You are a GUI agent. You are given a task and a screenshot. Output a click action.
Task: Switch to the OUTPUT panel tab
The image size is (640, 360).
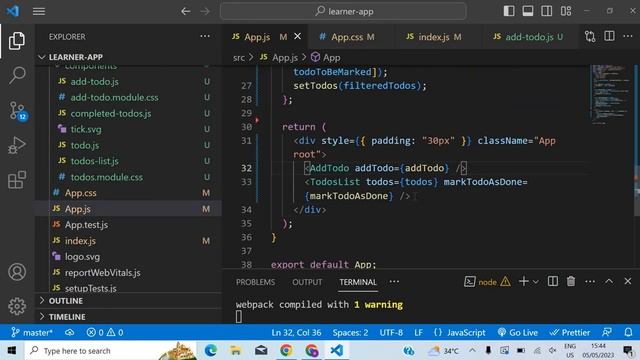pyautogui.click(x=307, y=282)
